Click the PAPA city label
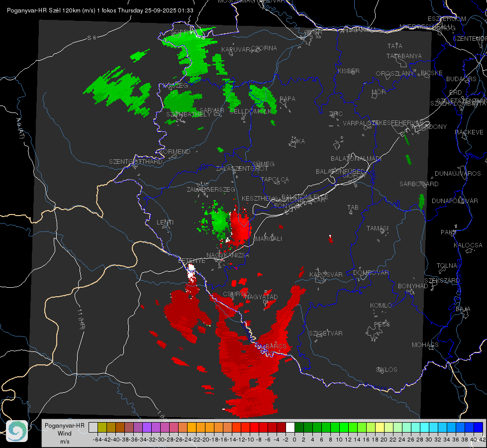Screen dimensions: 487x448 click(288, 99)
